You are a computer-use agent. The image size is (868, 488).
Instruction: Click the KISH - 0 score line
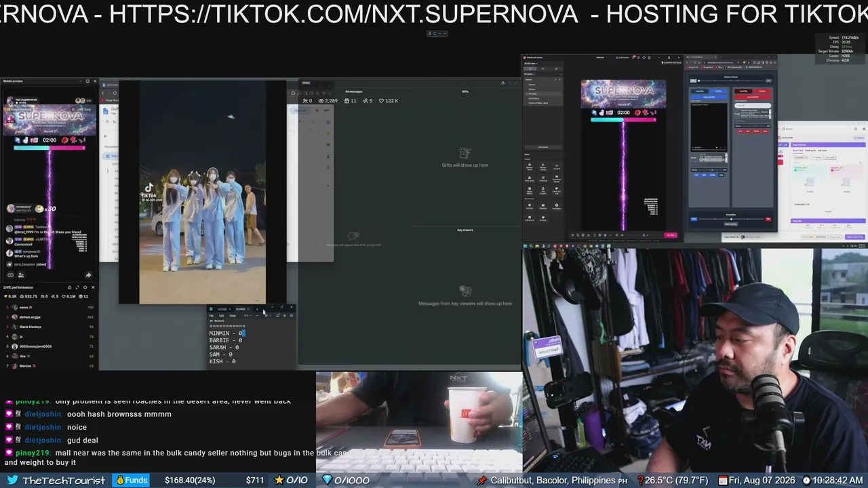[x=222, y=362]
